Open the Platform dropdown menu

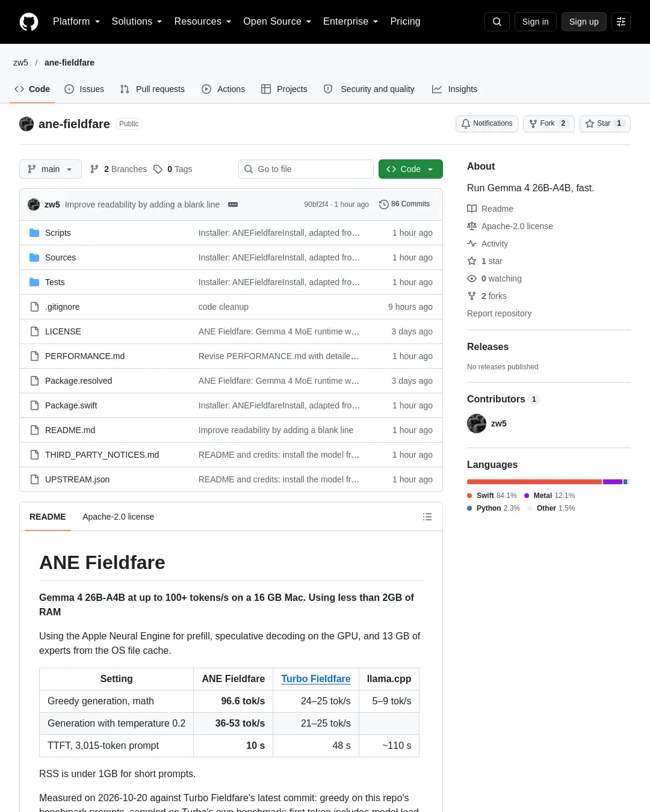(x=76, y=22)
